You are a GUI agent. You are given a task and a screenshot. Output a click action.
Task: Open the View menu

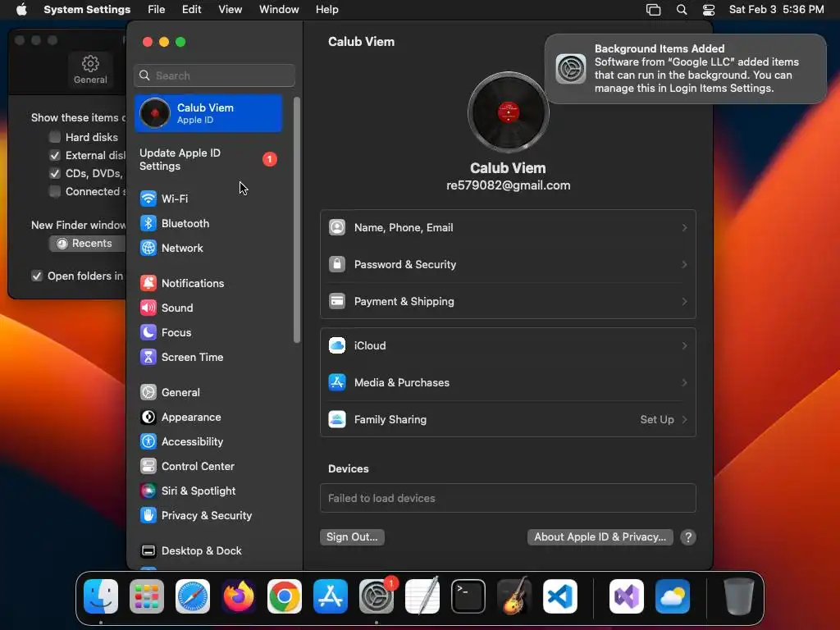tap(230, 9)
